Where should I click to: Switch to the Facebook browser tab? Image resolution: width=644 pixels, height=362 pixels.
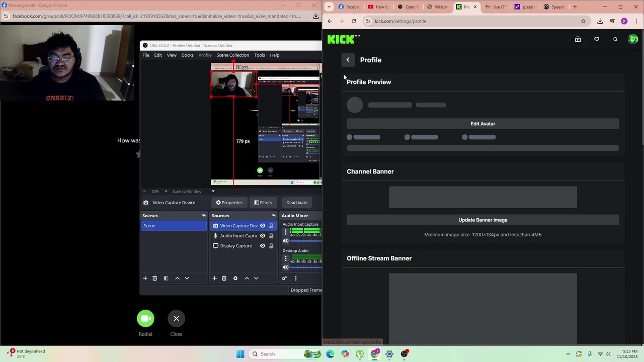point(349,7)
